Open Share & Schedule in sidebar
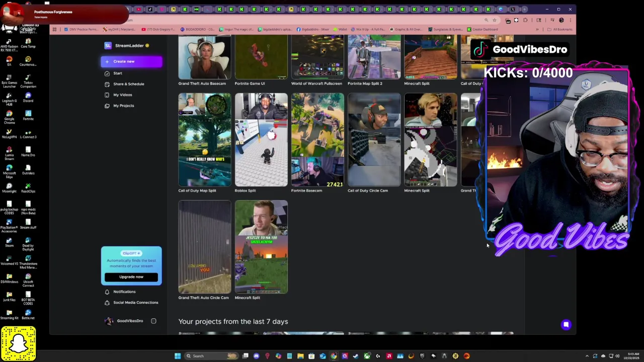Image resolution: width=644 pixels, height=362 pixels. pos(129,84)
